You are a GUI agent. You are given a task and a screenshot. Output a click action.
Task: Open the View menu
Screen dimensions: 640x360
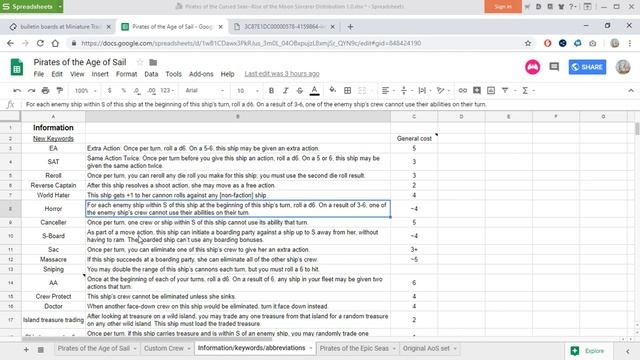tap(77, 74)
